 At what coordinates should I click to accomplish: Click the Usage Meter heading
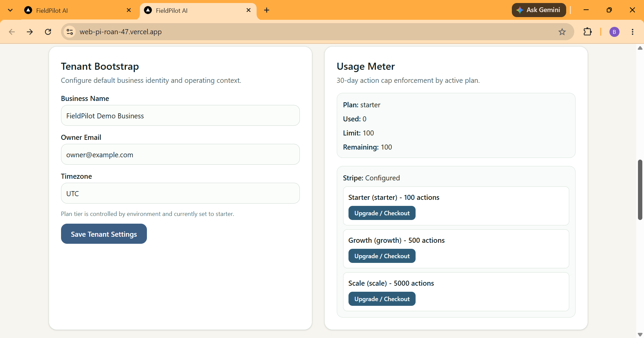(x=366, y=66)
